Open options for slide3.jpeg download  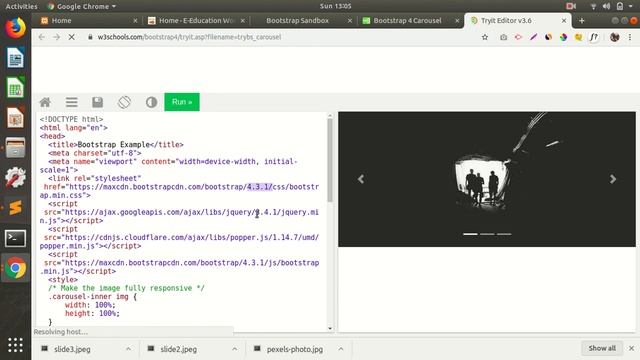[128, 349]
